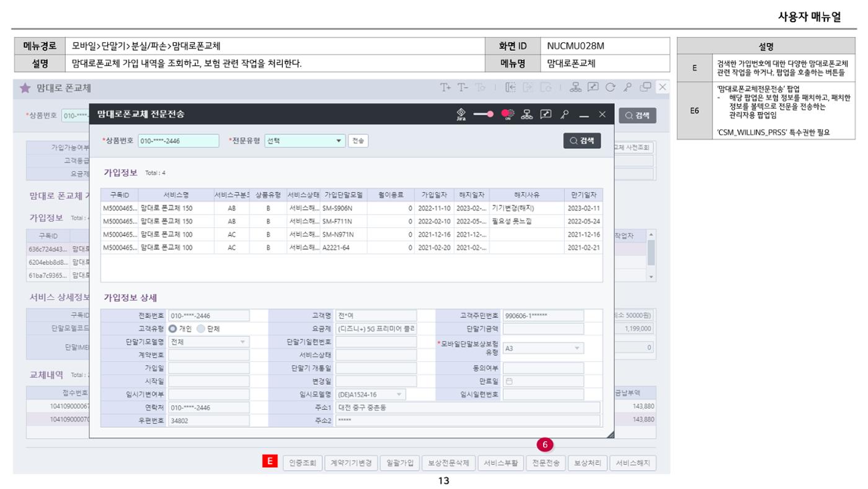The image size is (868, 489).
Task: Open the Jira icon in popup title bar
Action: (461, 114)
